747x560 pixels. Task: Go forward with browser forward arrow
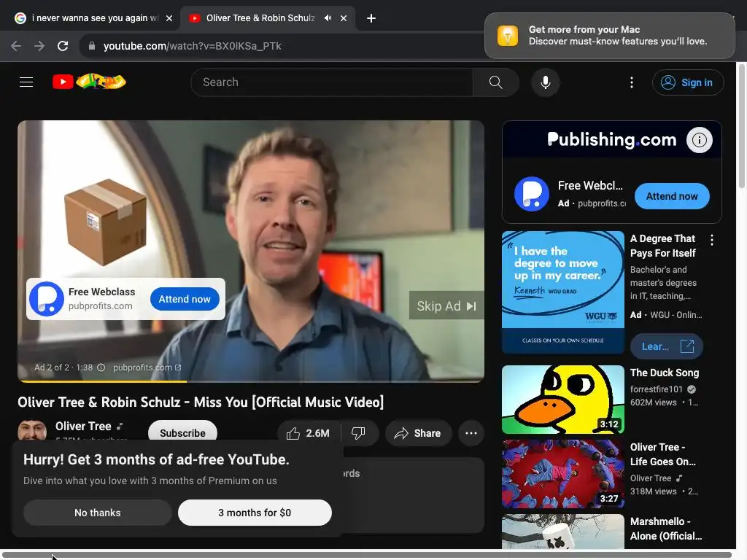coord(39,46)
